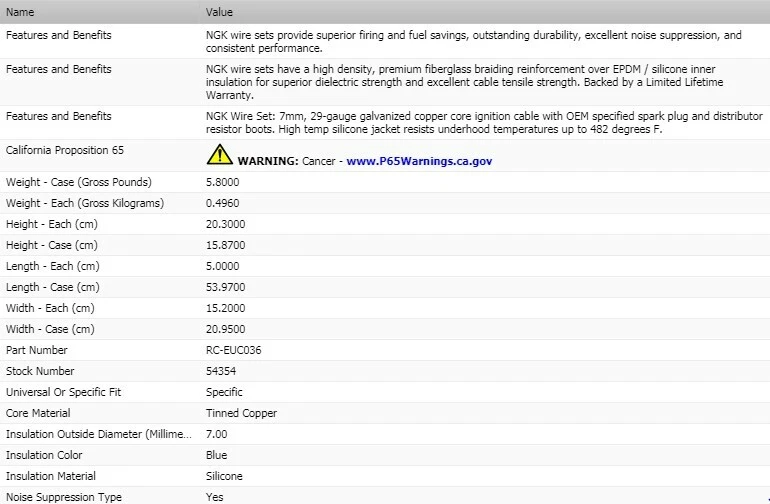Select the value 0.4960
The image size is (770, 504).
point(222,203)
